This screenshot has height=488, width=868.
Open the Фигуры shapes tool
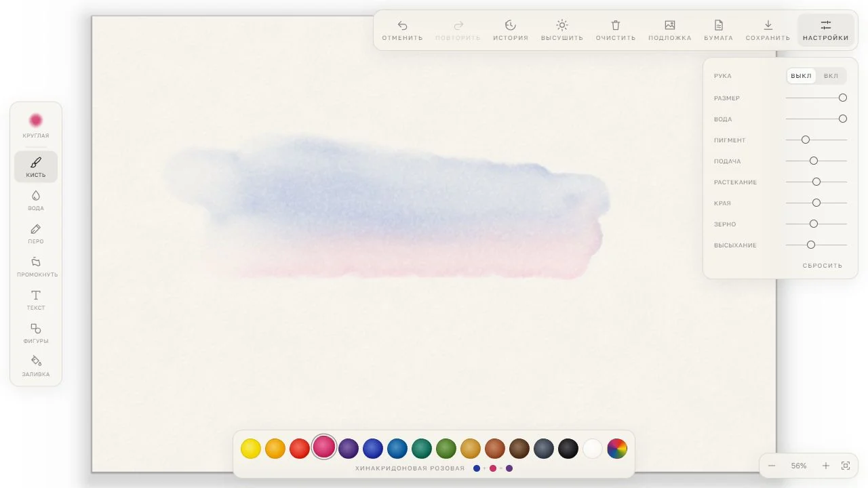coord(36,333)
